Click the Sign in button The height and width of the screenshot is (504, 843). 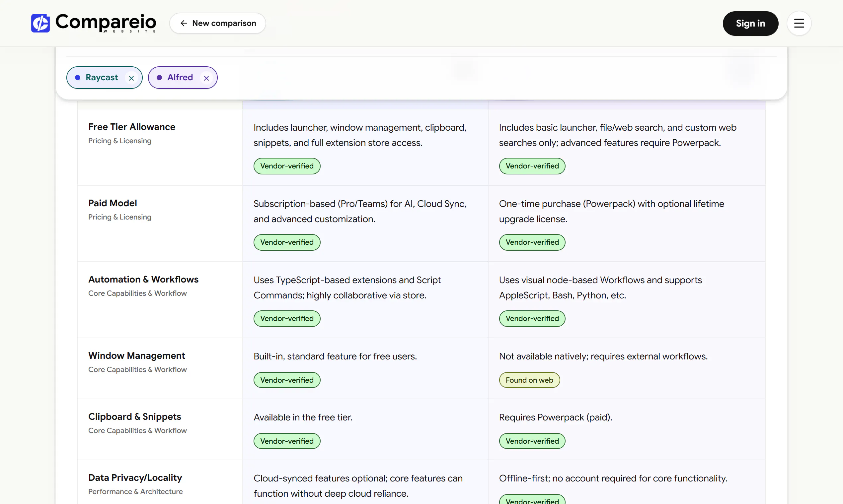tap(750, 24)
